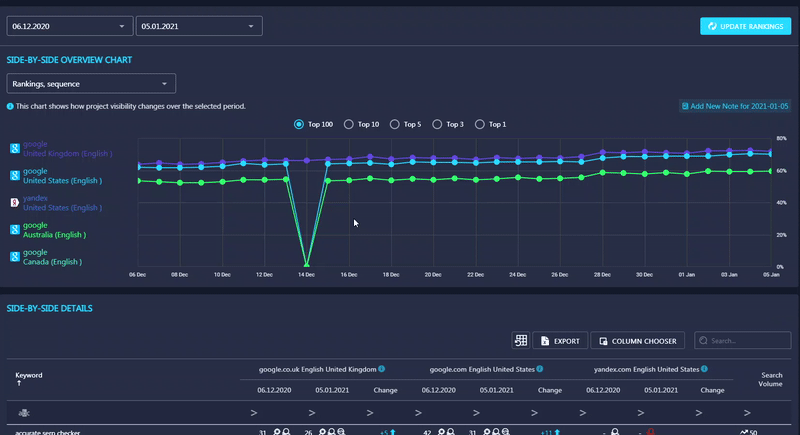800x435 pixels.
Task: Click Add New Note for 2021-01-05
Action: point(735,106)
